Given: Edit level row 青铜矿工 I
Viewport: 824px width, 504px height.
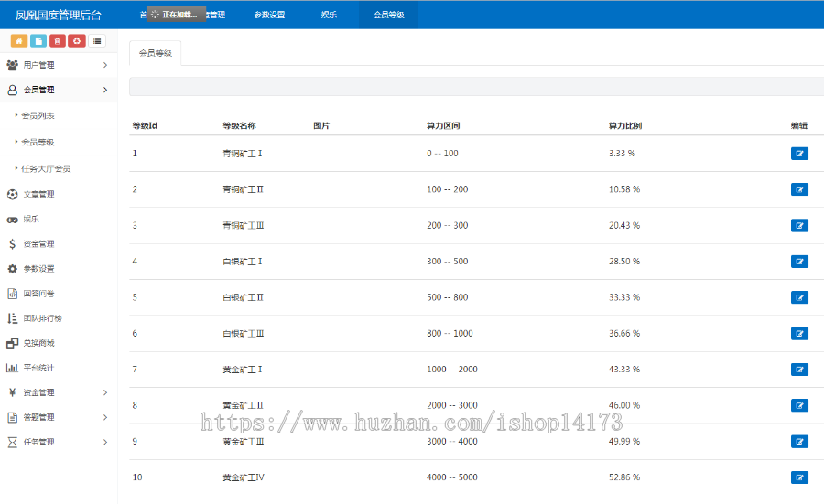Looking at the screenshot, I should (x=799, y=154).
